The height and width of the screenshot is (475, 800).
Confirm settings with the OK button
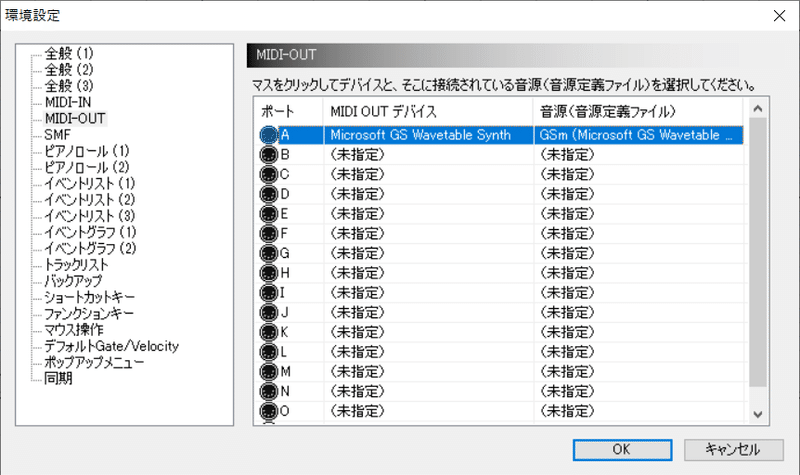tap(622, 449)
